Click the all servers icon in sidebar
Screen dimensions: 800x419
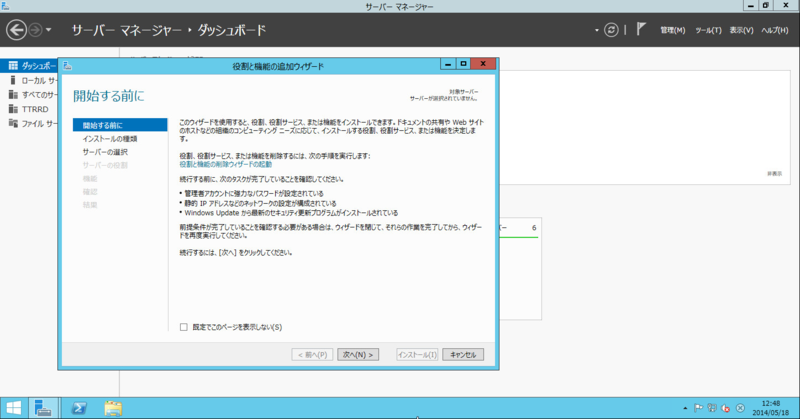tap(13, 94)
